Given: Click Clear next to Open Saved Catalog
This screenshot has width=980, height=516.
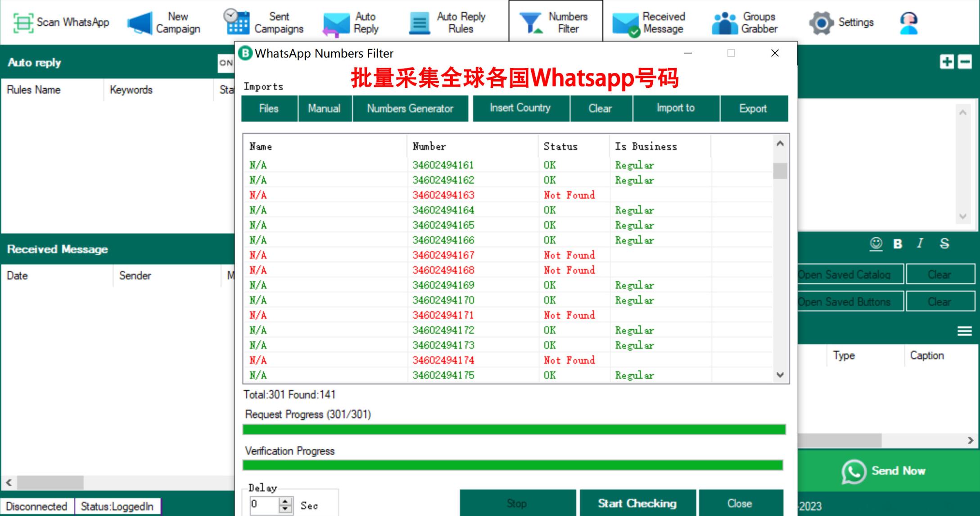Looking at the screenshot, I should [940, 275].
